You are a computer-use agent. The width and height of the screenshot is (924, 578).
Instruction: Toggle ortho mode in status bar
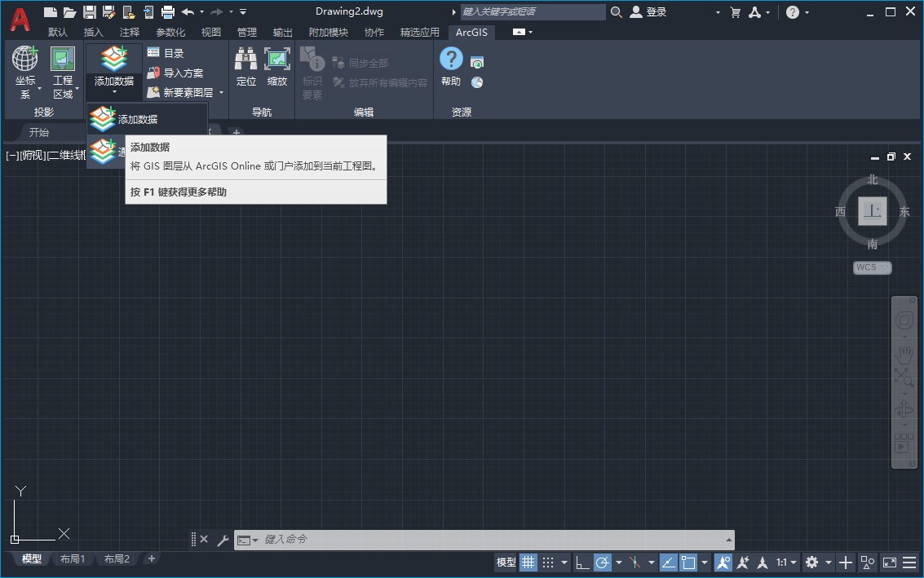point(582,563)
